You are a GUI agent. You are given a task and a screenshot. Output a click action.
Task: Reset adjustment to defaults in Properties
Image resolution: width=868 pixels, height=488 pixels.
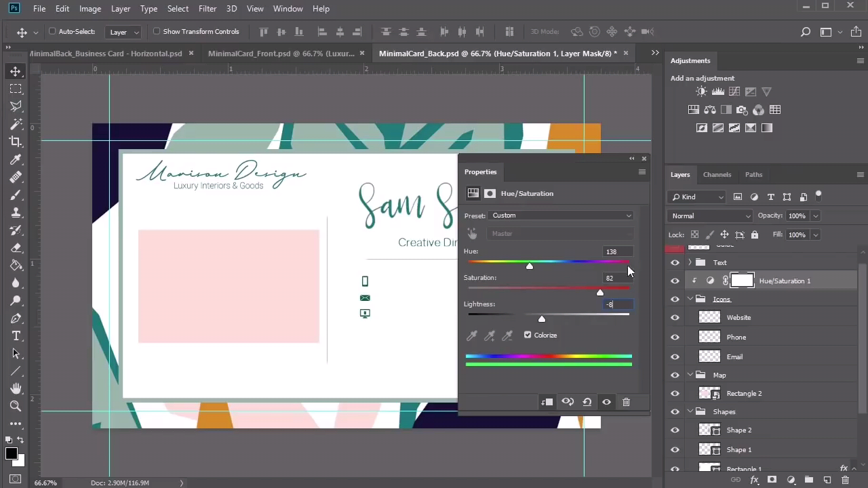587,402
